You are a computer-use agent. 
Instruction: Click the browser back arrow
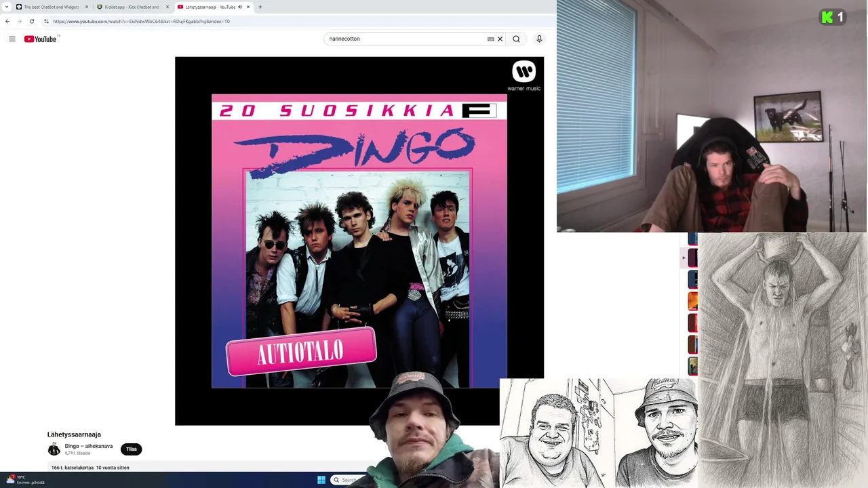[7, 21]
